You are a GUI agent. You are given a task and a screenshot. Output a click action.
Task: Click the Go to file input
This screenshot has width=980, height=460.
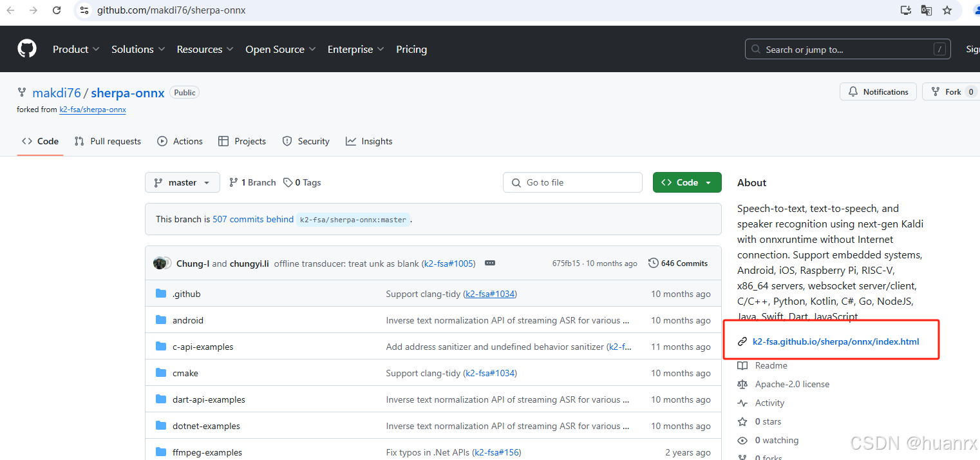tap(572, 182)
